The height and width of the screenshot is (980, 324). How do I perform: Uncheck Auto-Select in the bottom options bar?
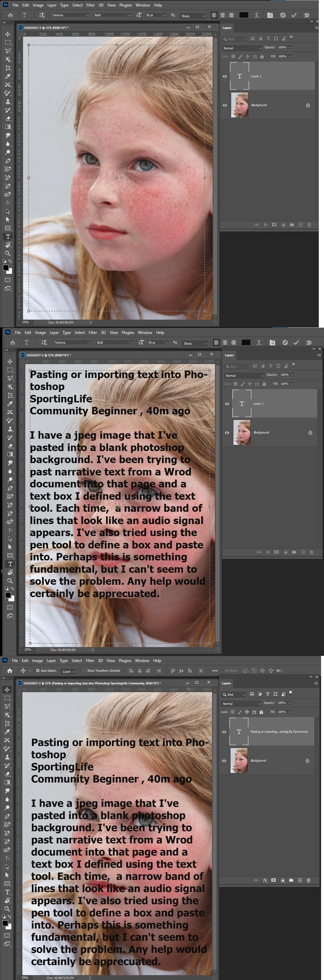(x=38, y=671)
